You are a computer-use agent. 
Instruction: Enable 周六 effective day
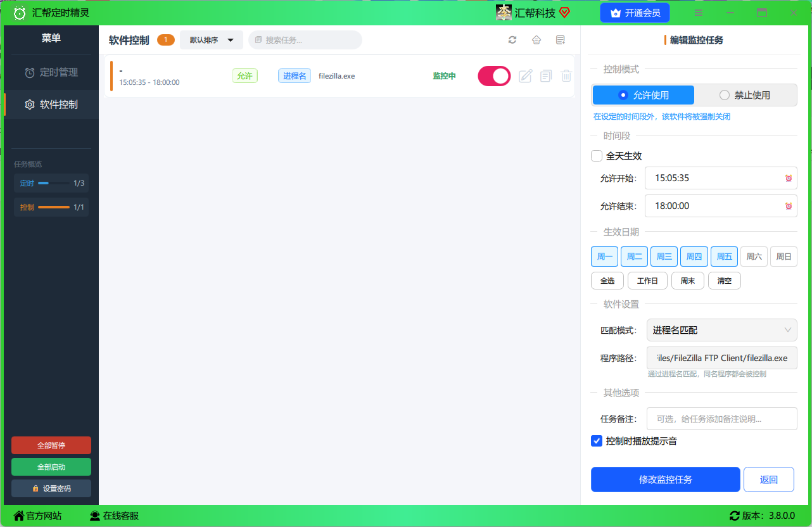754,257
